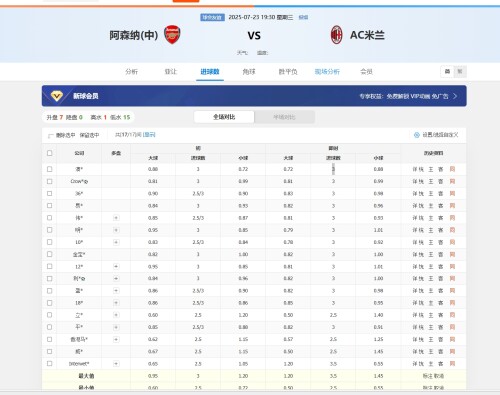Click the 阿森纳(中) team name

[x=134, y=35]
